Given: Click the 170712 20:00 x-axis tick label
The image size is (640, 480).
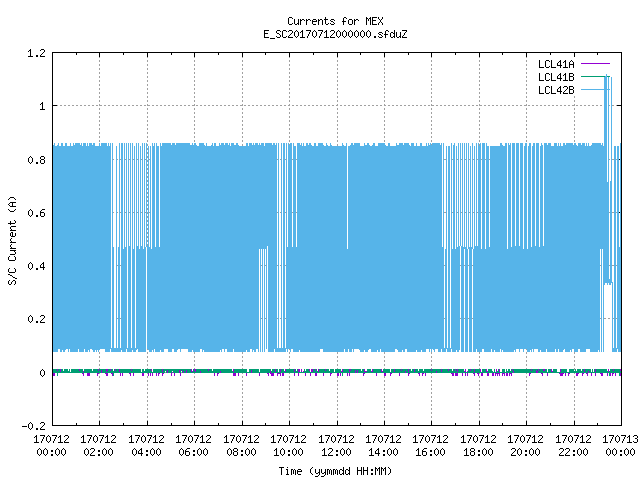Looking at the screenshot, I should tap(525, 446).
